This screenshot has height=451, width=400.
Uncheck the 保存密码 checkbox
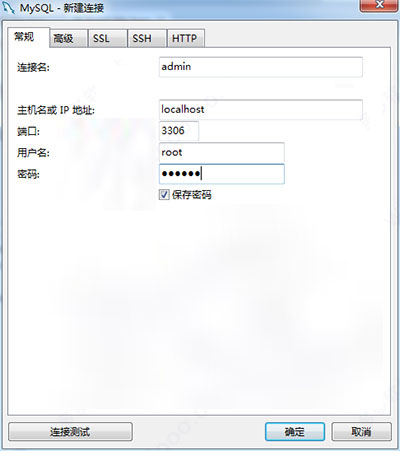click(x=164, y=194)
